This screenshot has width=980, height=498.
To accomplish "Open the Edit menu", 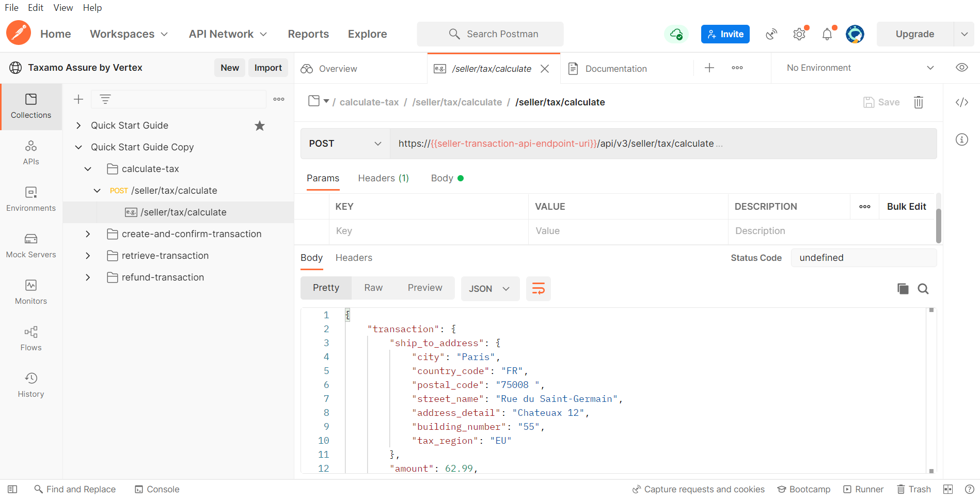I will pos(36,8).
